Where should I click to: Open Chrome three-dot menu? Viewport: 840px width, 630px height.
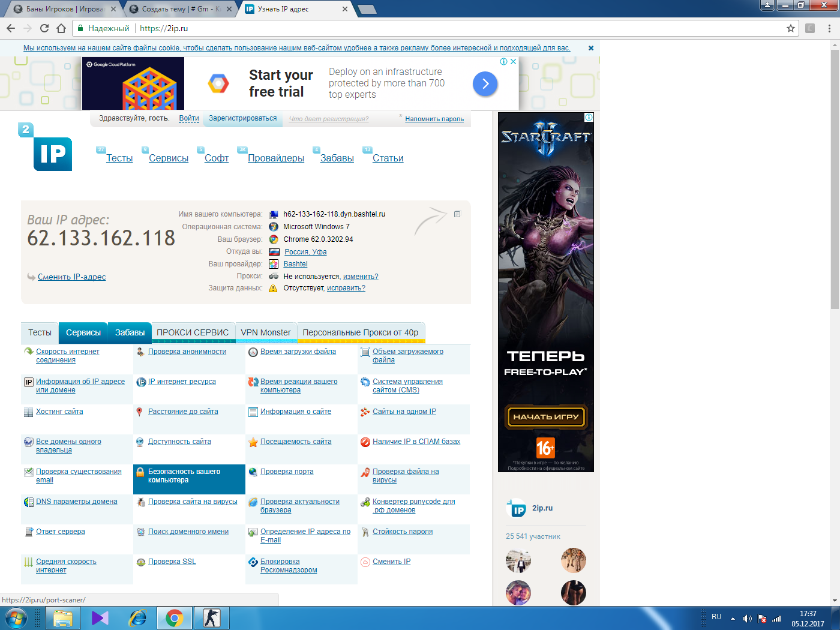point(829,28)
